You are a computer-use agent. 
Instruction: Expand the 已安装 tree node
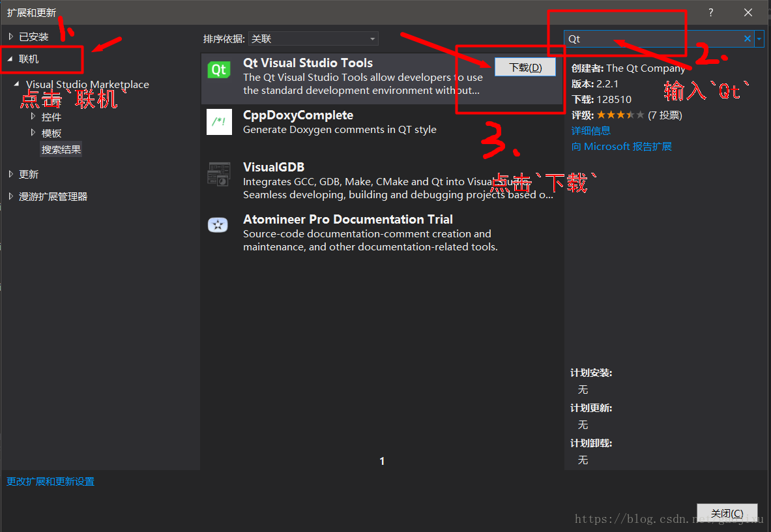(11, 37)
